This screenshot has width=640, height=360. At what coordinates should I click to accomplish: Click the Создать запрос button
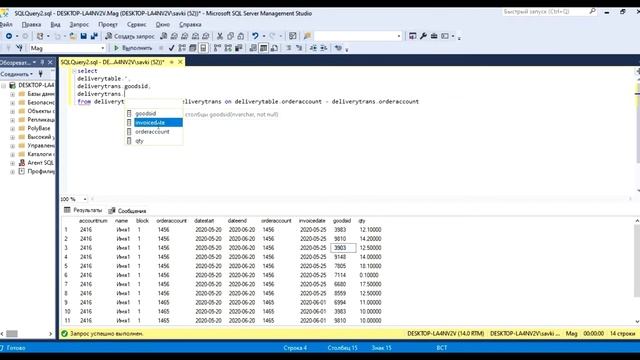pyautogui.click(x=130, y=36)
